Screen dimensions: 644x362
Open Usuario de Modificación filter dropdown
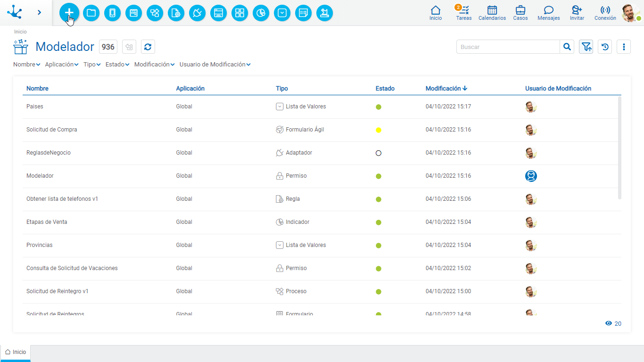[x=215, y=65]
